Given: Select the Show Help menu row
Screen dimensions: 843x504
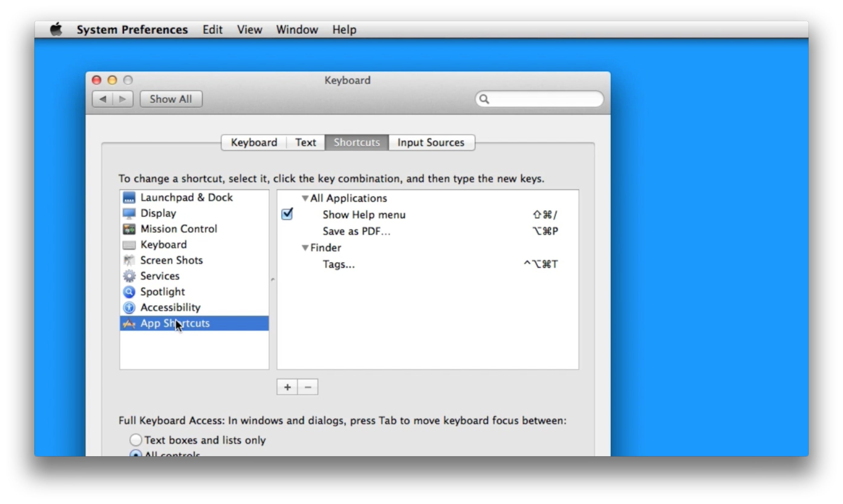Looking at the screenshot, I should point(428,215).
